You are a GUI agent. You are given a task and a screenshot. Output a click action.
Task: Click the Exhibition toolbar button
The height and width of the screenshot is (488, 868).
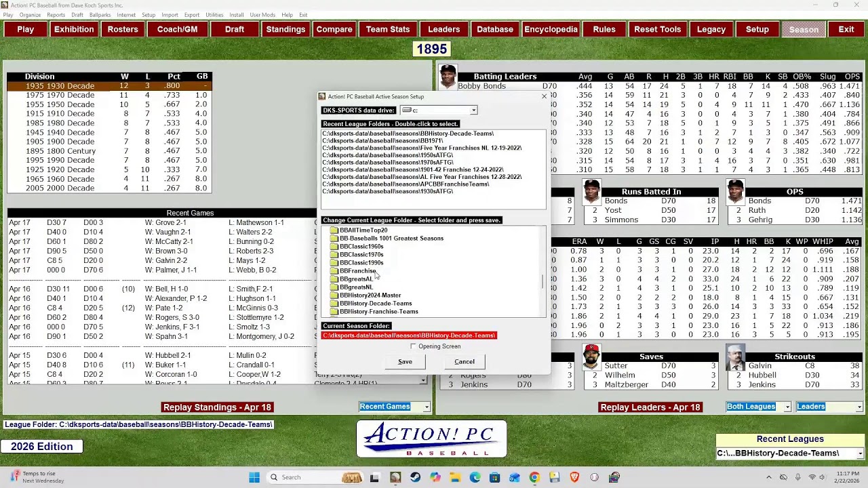pyautogui.click(x=74, y=29)
